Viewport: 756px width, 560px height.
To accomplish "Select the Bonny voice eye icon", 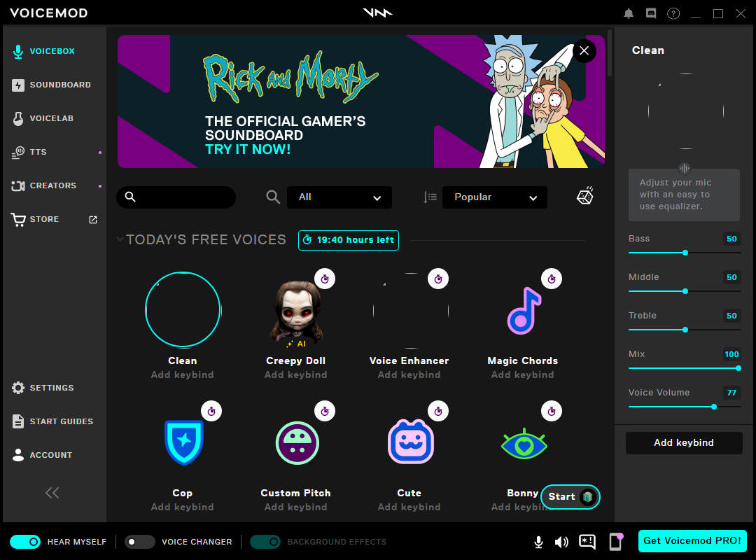I will click(524, 444).
